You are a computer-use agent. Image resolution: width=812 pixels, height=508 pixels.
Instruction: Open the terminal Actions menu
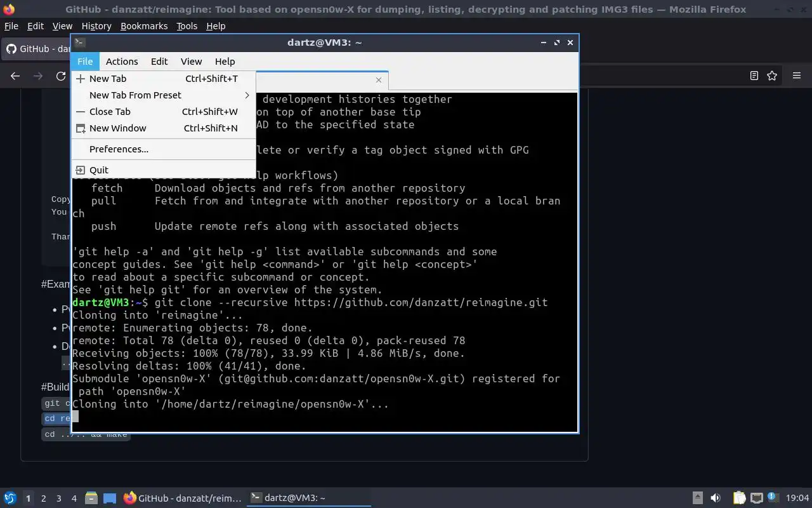tap(122, 62)
